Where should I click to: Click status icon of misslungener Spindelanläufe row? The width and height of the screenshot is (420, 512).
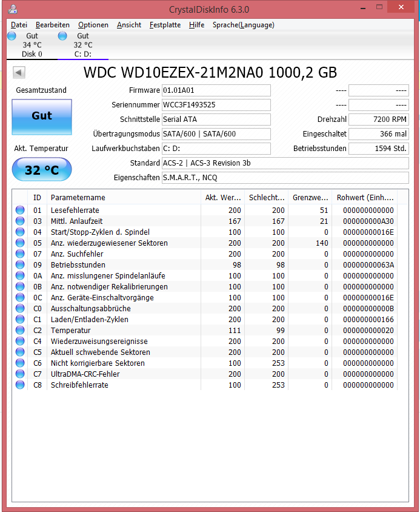click(x=20, y=275)
